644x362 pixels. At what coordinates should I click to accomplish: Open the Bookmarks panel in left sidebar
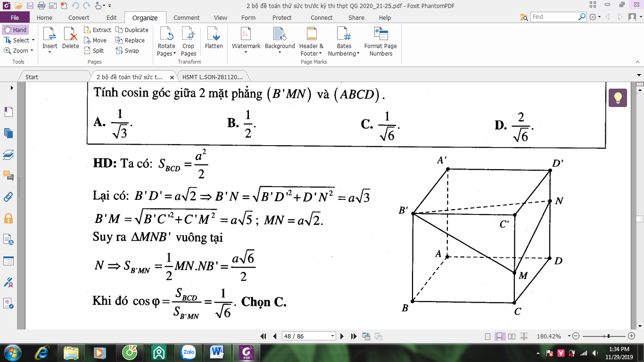pos(8,112)
